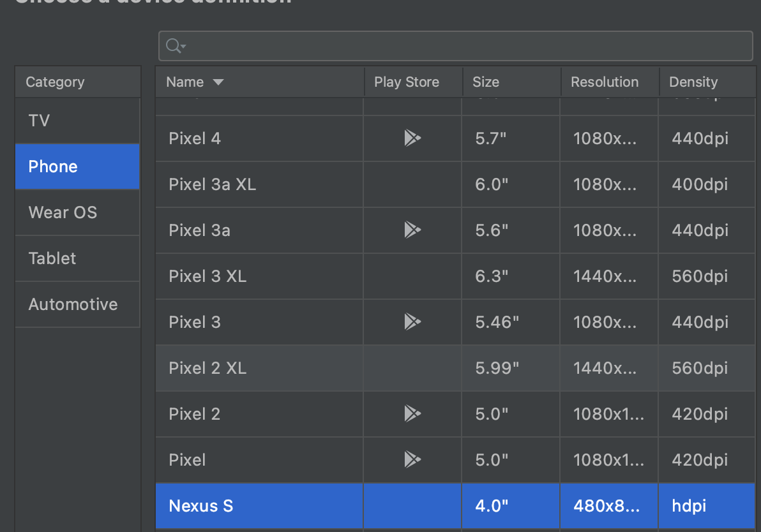Click the 480x8... resolution cell

click(x=609, y=506)
